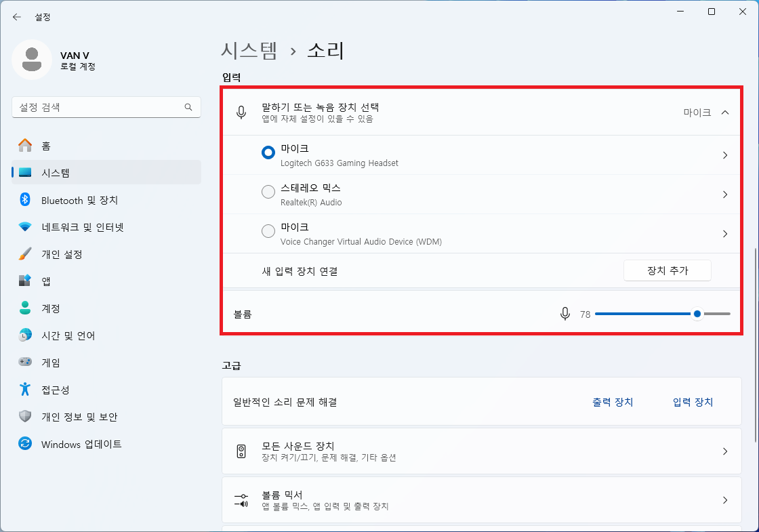Screen dimensions: 759x532
Task: Run 입력 장치 troubleshooter link
Action: 692,402
